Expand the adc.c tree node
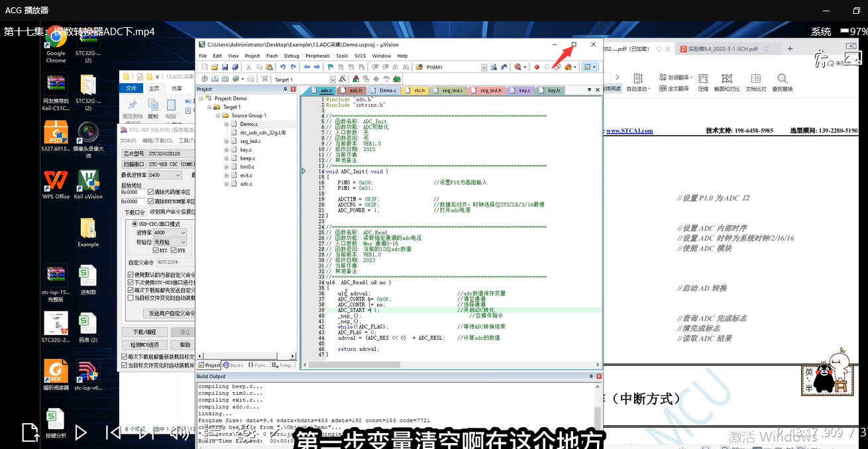The image size is (868, 449). point(227,184)
